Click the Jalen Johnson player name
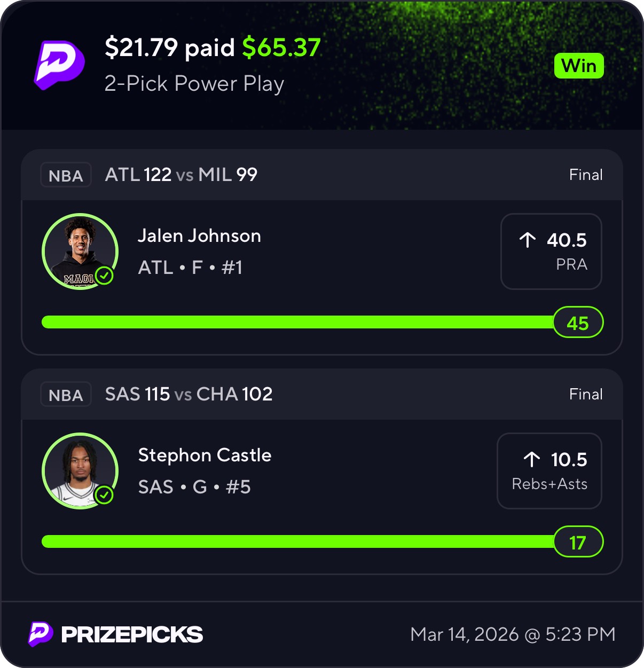 [x=199, y=236]
